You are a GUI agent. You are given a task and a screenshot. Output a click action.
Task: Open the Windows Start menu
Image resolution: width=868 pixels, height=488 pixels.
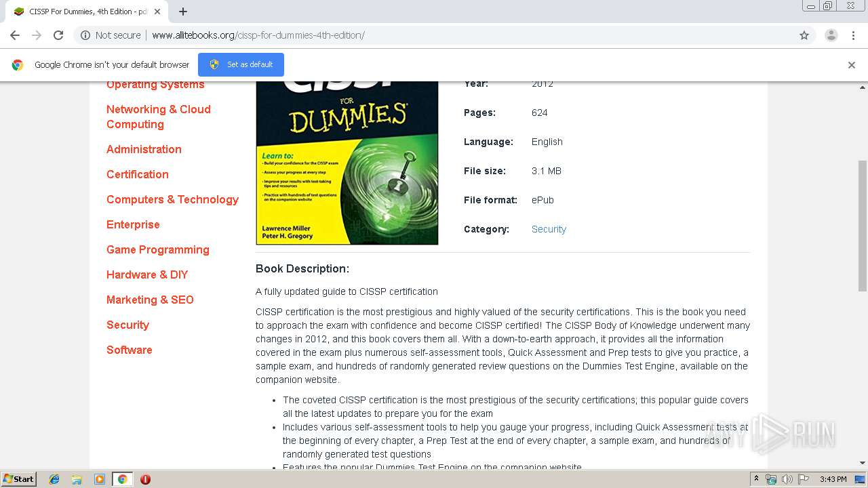coord(19,479)
